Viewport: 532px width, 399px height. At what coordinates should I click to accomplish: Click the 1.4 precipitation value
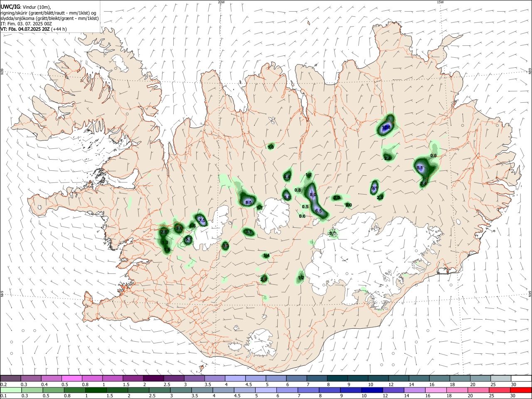coord(266,256)
